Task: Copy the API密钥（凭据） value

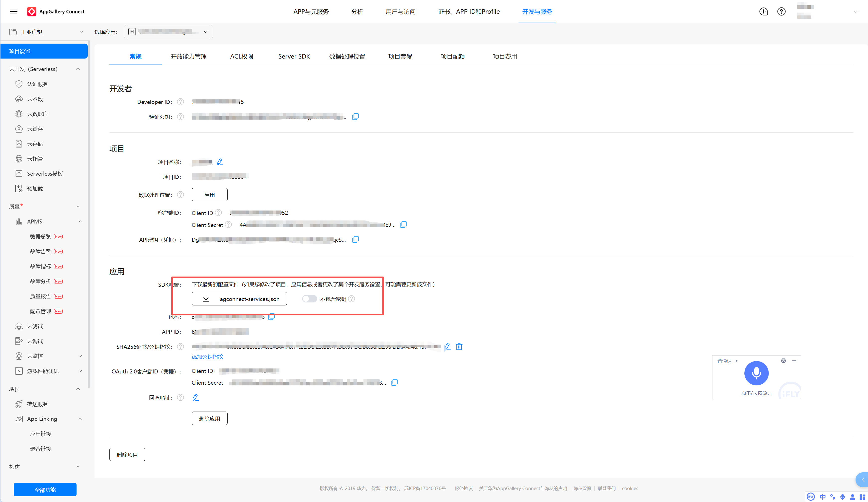Action: [355, 239]
